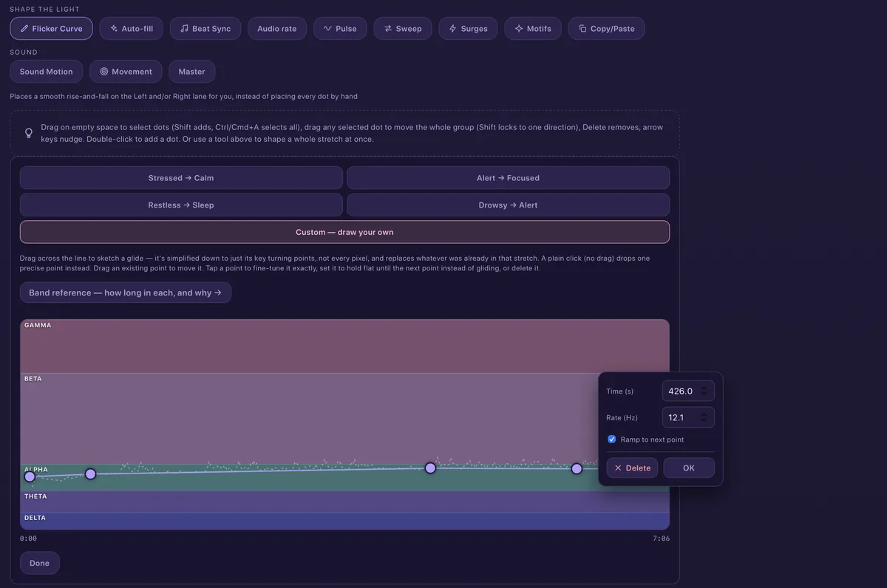Select the second curve point in Alpha

(90, 474)
